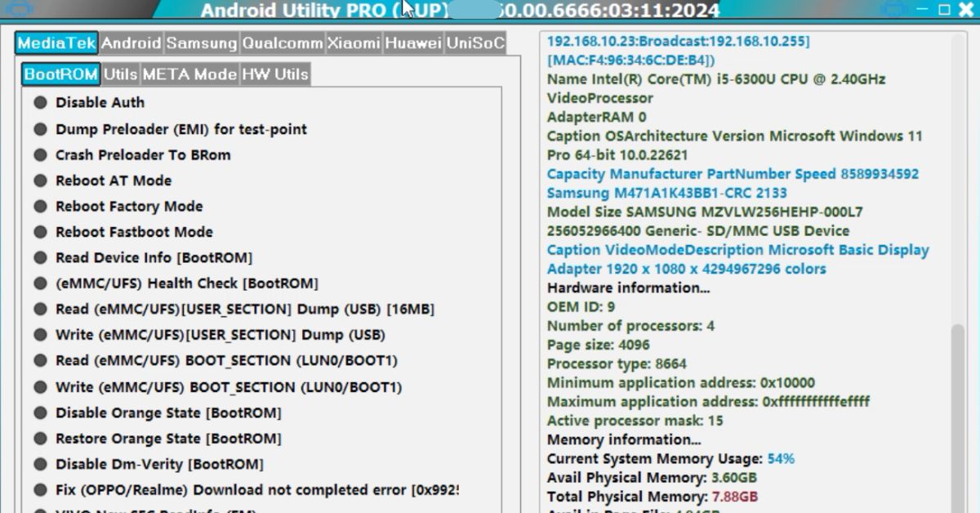Switch to the Xiaomi tab
Viewport: 980px width, 513px height.
(x=354, y=43)
